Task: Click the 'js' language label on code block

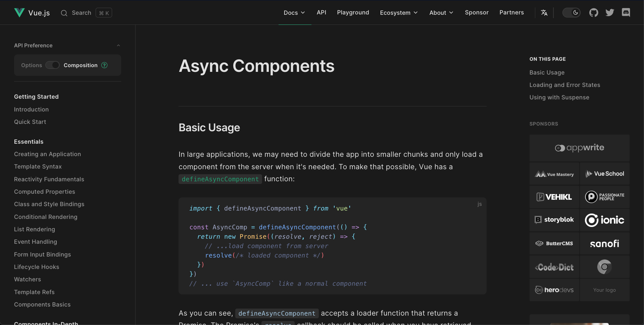Action: [480, 204]
